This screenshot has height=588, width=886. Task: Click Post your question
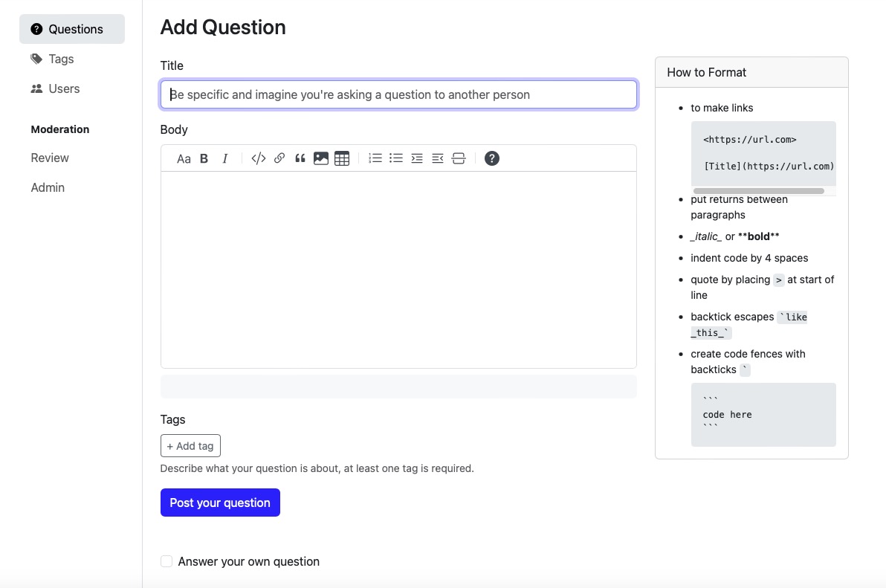pos(220,503)
